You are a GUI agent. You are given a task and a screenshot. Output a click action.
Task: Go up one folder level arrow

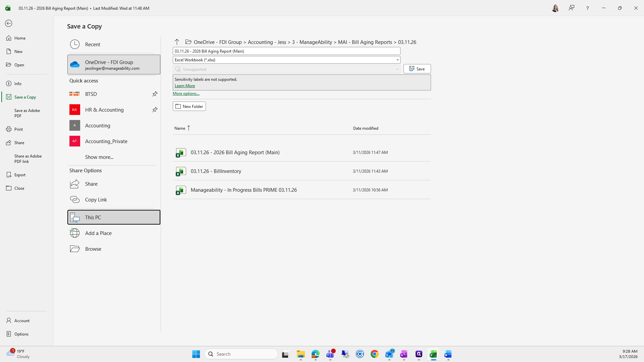point(177,42)
